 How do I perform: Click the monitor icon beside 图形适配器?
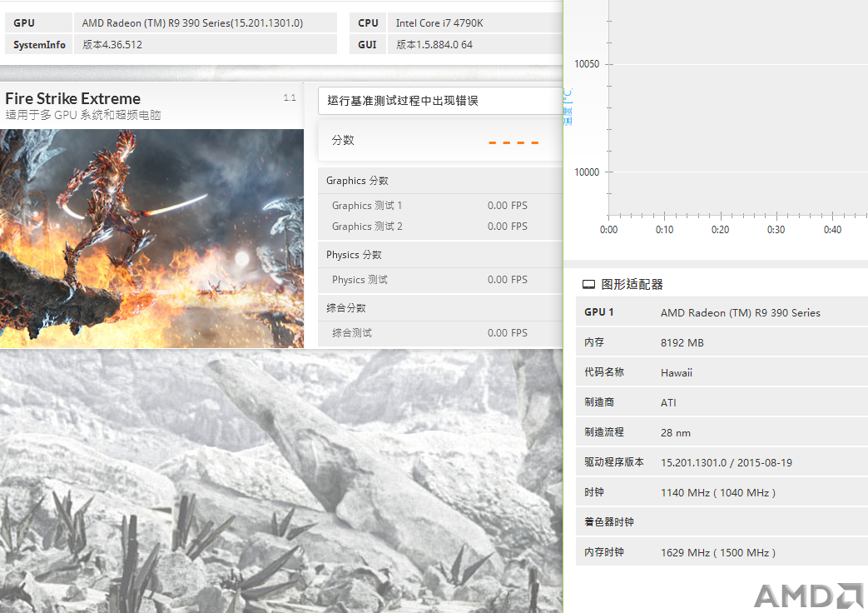pyautogui.click(x=588, y=284)
